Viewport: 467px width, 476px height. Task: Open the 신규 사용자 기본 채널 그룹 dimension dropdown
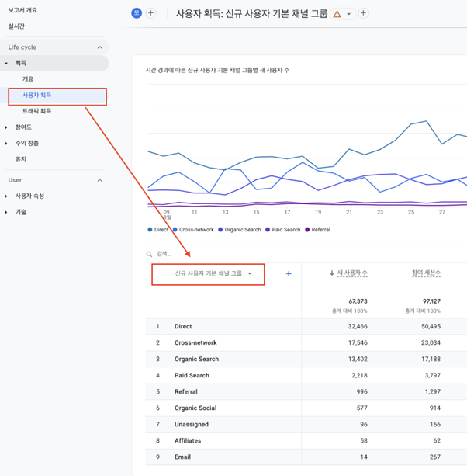click(x=213, y=273)
